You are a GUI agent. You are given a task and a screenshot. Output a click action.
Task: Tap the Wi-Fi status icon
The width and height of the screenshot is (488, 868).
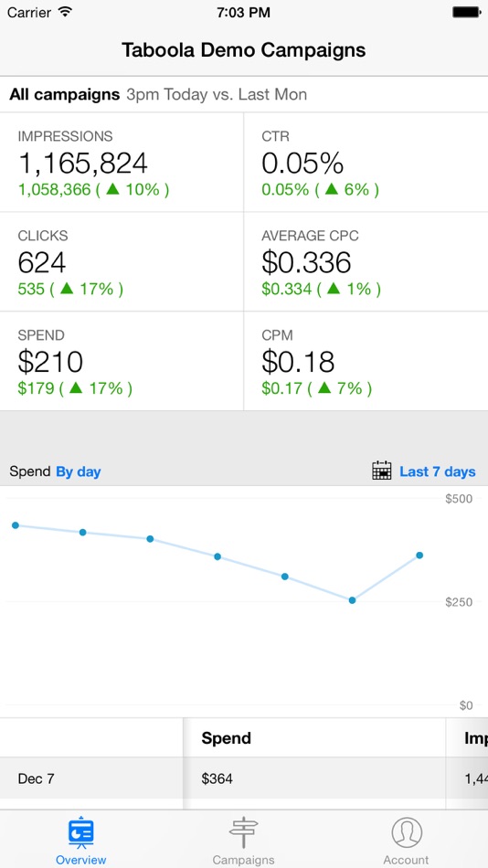[x=66, y=12]
